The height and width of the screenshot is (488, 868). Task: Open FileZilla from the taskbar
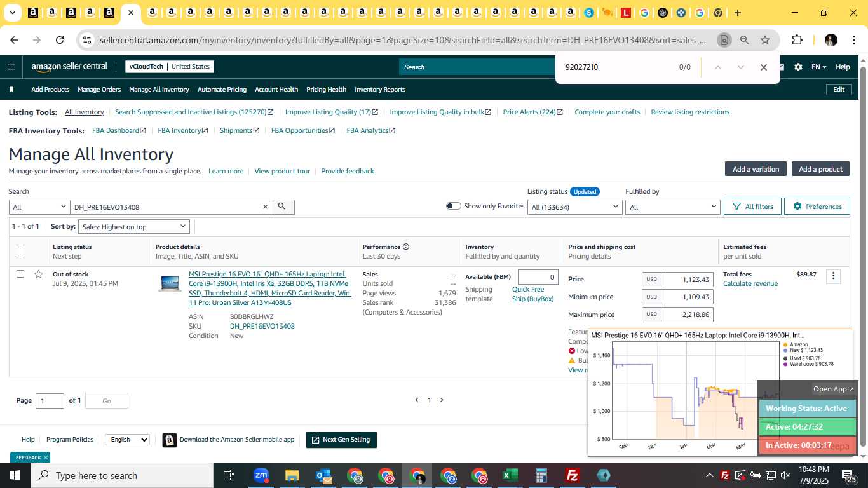coord(573,475)
